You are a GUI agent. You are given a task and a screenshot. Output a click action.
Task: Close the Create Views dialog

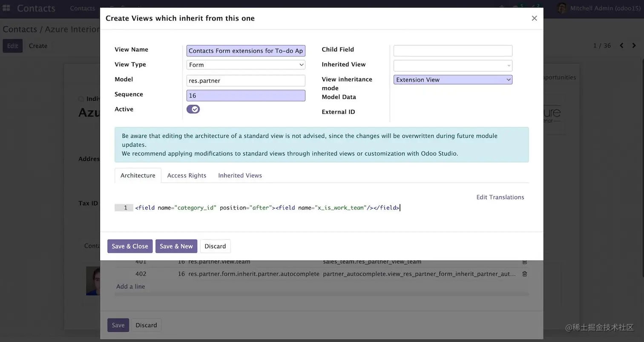point(534,18)
